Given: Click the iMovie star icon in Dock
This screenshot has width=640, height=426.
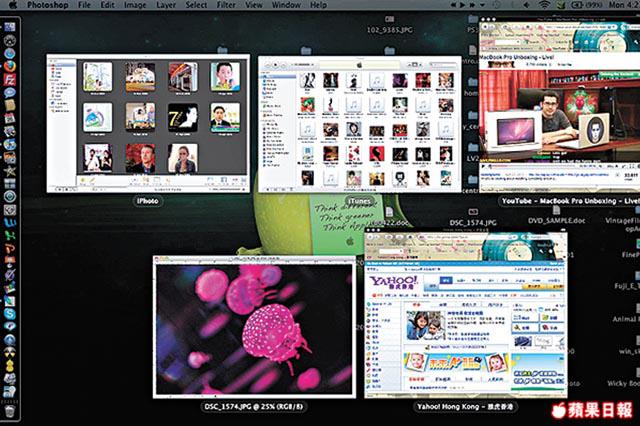Looking at the screenshot, I should pyautogui.click(x=9, y=171).
